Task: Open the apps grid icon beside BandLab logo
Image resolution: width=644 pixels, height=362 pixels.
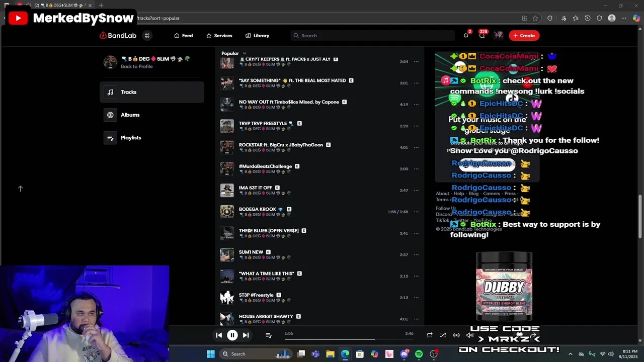Action: [x=147, y=35]
